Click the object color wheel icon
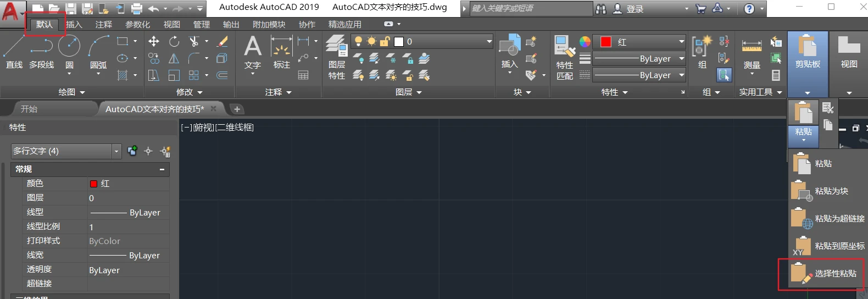The image size is (868, 299). click(585, 42)
